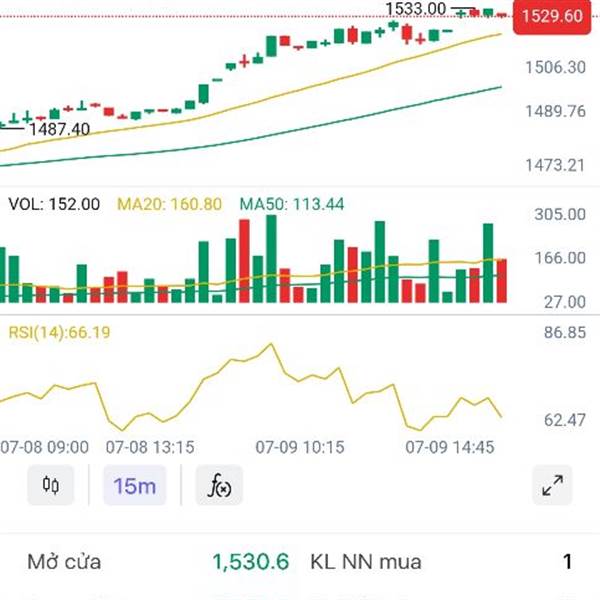Tap the volume MA20: 160.80 label
600x600 pixels.
point(169,204)
